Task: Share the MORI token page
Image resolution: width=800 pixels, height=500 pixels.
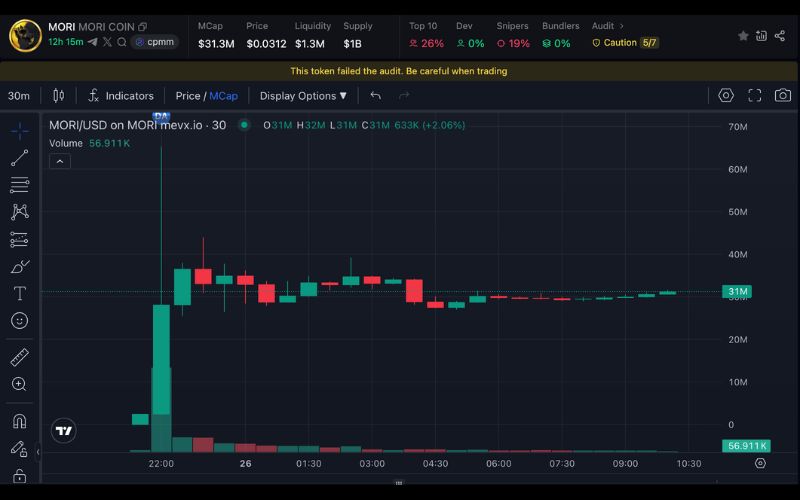Action: 780,36
